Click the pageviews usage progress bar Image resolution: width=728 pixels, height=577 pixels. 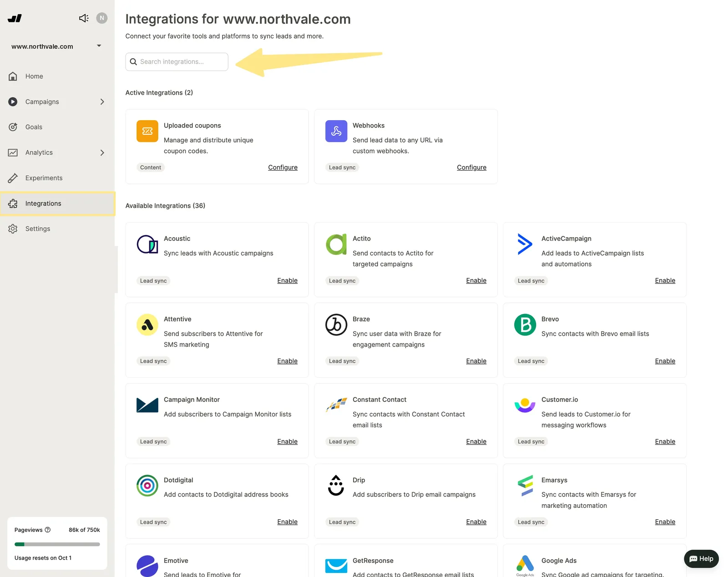(57, 544)
